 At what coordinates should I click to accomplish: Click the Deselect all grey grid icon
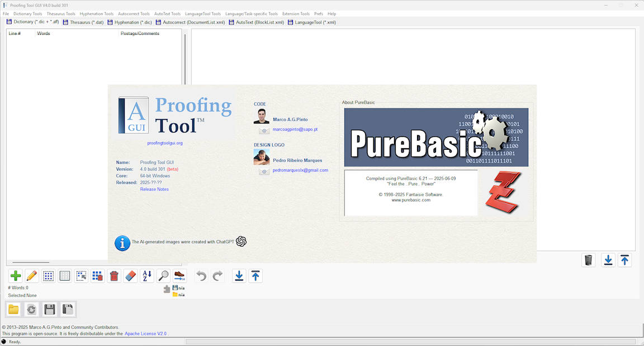[65, 276]
